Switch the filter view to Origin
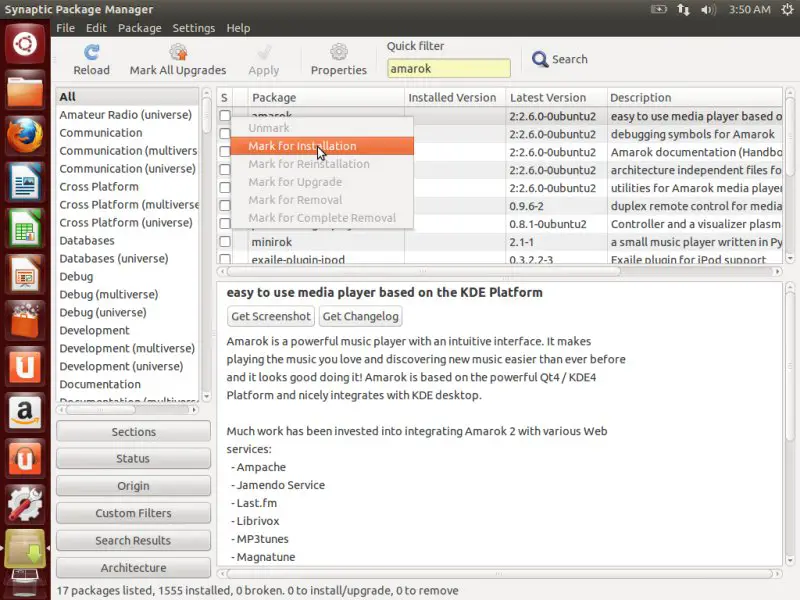Screen dimensions: 800x600 tap(133, 486)
